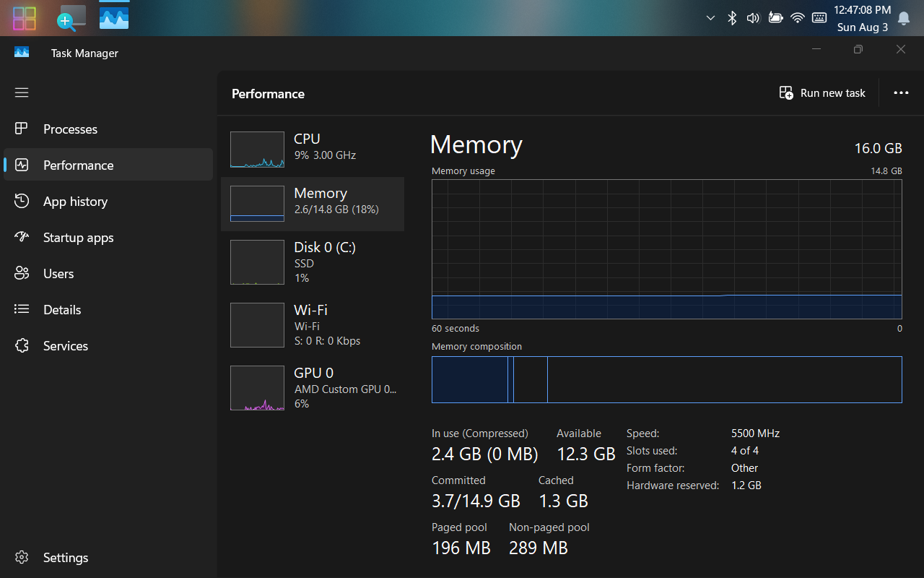The width and height of the screenshot is (924, 578).
Task: Open the Services puzzle icon
Action: (22, 345)
